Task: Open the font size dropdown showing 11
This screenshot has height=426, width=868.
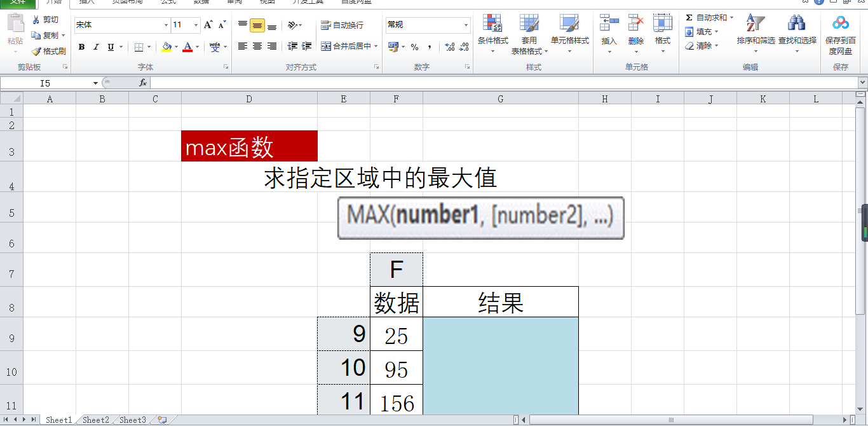Action: (196, 25)
